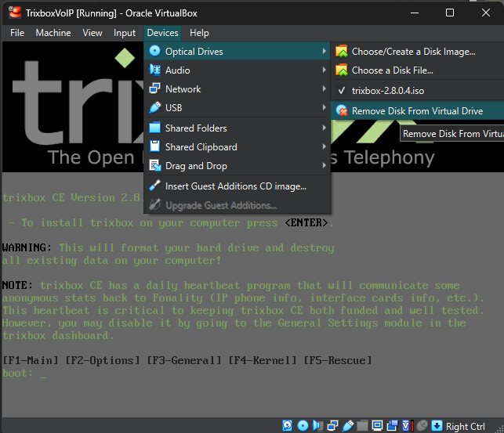Expand the Audio submenu arrow
The image size is (504, 433).
tap(324, 70)
